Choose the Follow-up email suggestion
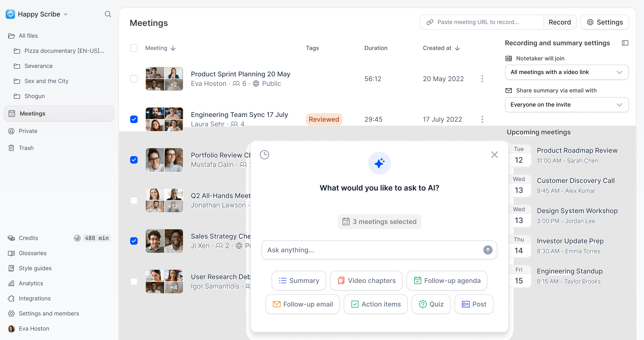644x340 pixels. click(x=302, y=304)
